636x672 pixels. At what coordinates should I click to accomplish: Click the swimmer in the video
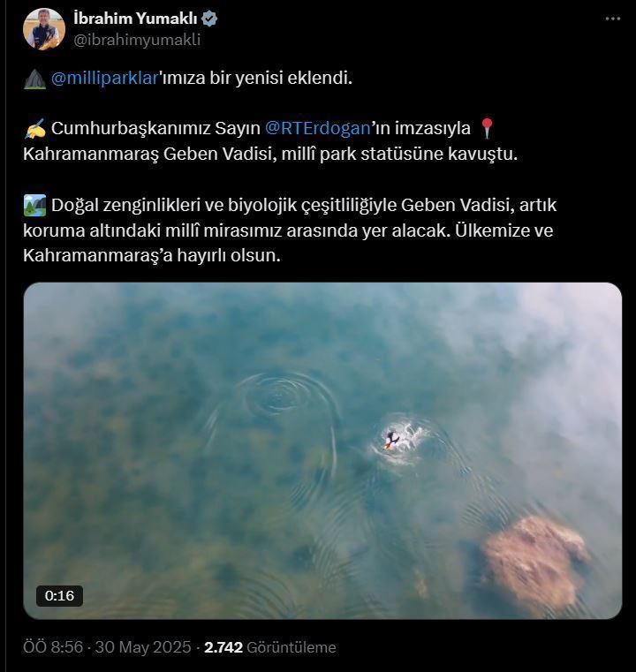tap(391, 439)
